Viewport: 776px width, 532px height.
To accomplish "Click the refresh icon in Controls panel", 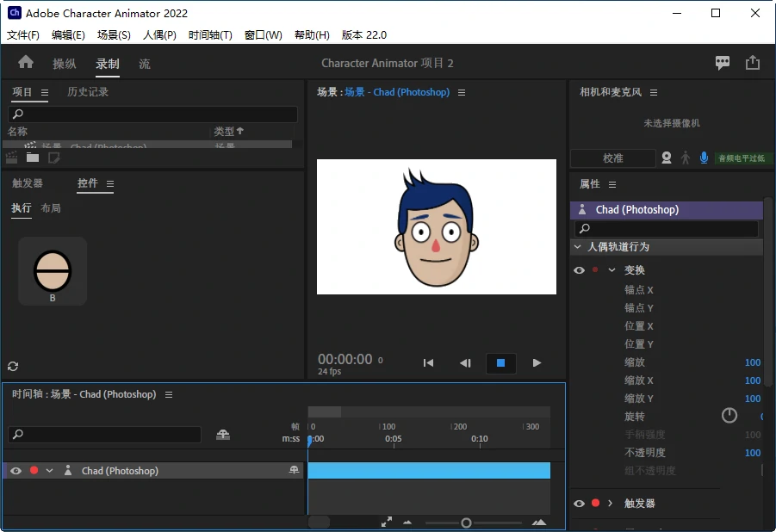I will [x=13, y=366].
